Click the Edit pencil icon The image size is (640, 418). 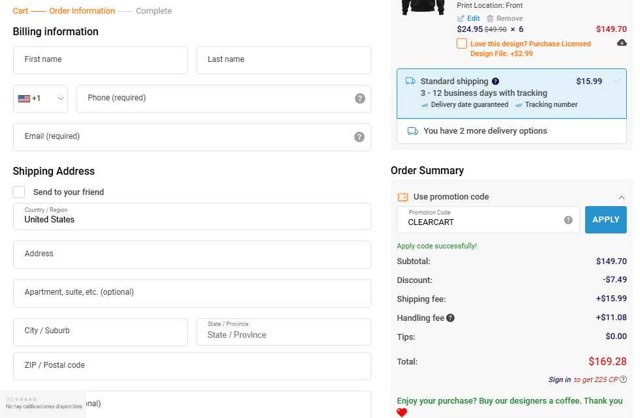[x=460, y=18]
